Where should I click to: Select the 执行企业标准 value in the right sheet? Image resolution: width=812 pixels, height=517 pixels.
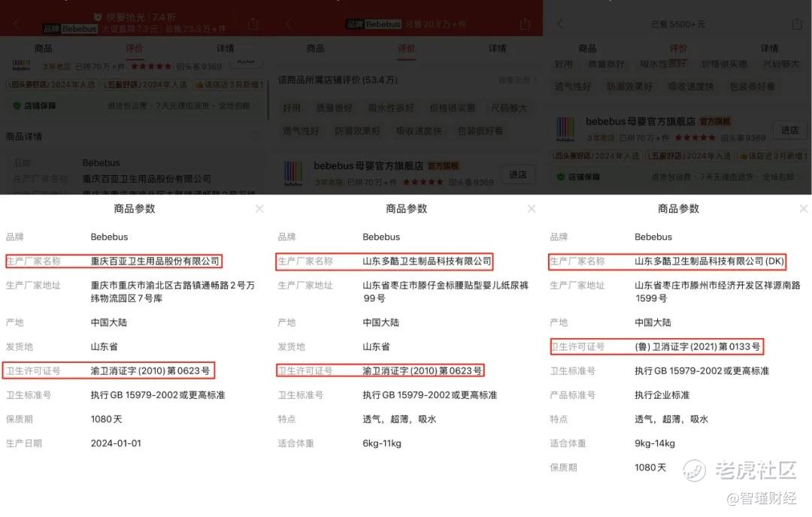point(662,395)
